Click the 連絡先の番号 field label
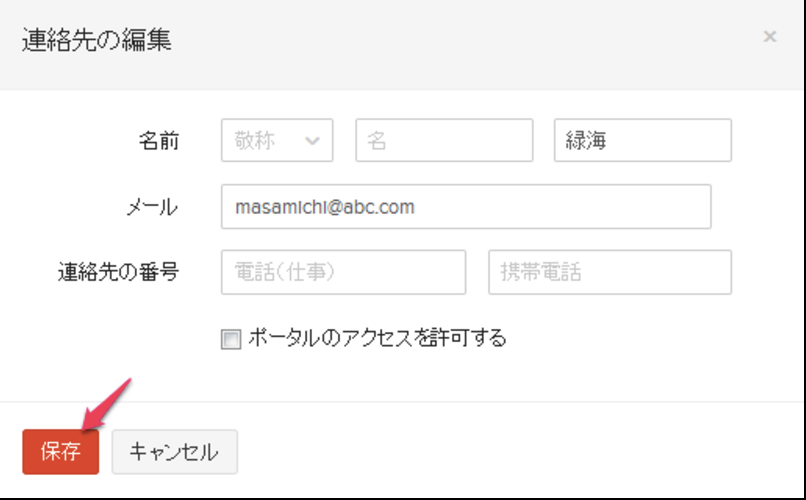The width and height of the screenshot is (806, 500). point(118,272)
